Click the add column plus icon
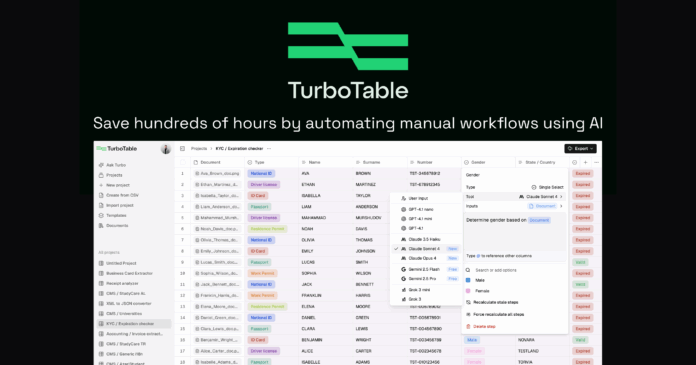The width and height of the screenshot is (696, 365). (x=585, y=163)
